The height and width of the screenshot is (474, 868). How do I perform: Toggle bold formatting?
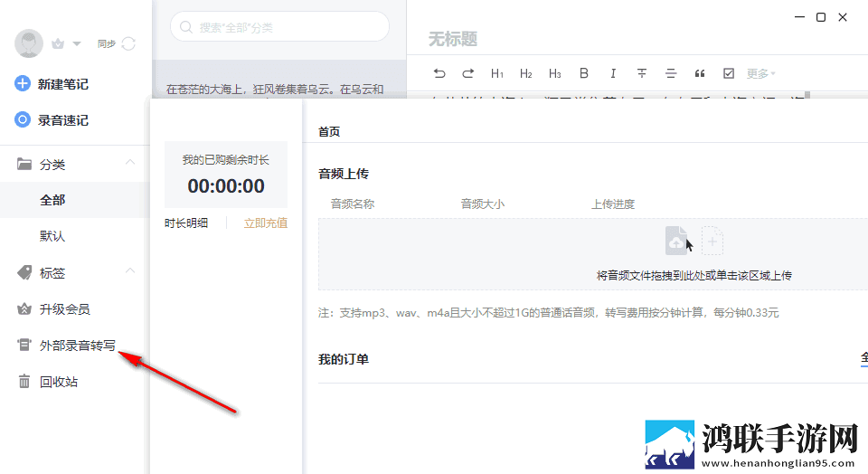tap(583, 73)
